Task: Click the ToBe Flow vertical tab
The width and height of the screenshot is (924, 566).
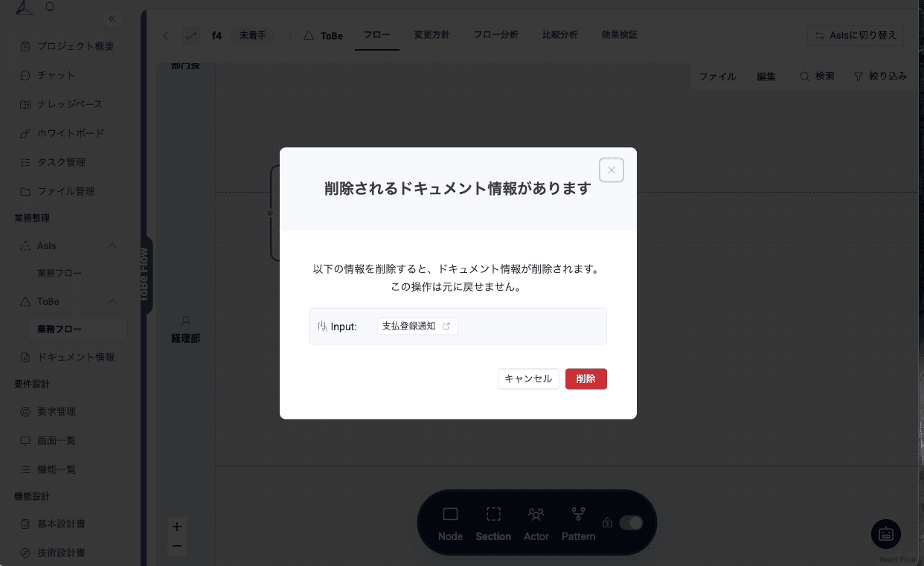Action: (145, 274)
